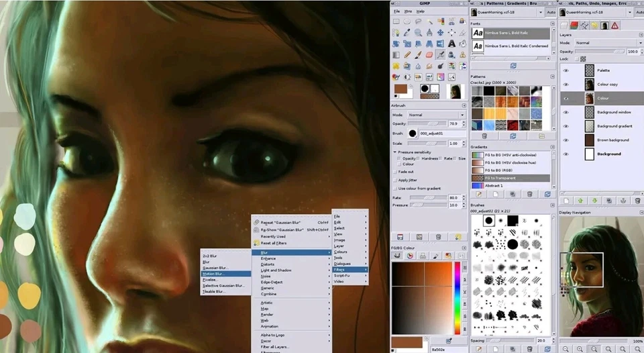Viewport: 644px width, 353px height.
Task: Open the Gradients panel menu arrow
Action: click(552, 147)
